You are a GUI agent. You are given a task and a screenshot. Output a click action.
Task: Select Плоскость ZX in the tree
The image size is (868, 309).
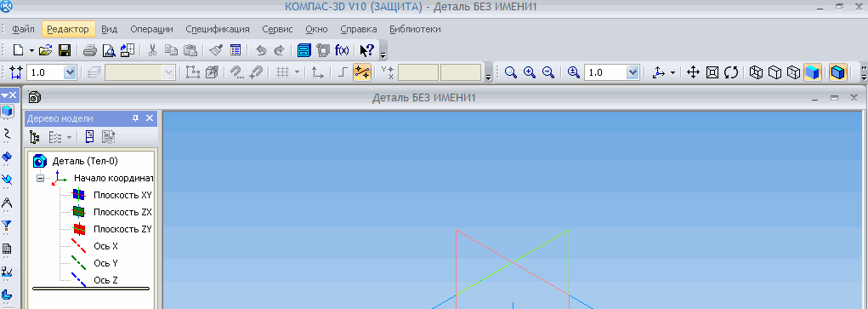tap(122, 212)
